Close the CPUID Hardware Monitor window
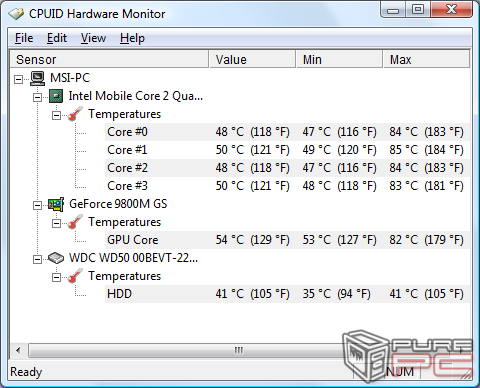This screenshot has height=388, width=480. [x=452, y=9]
